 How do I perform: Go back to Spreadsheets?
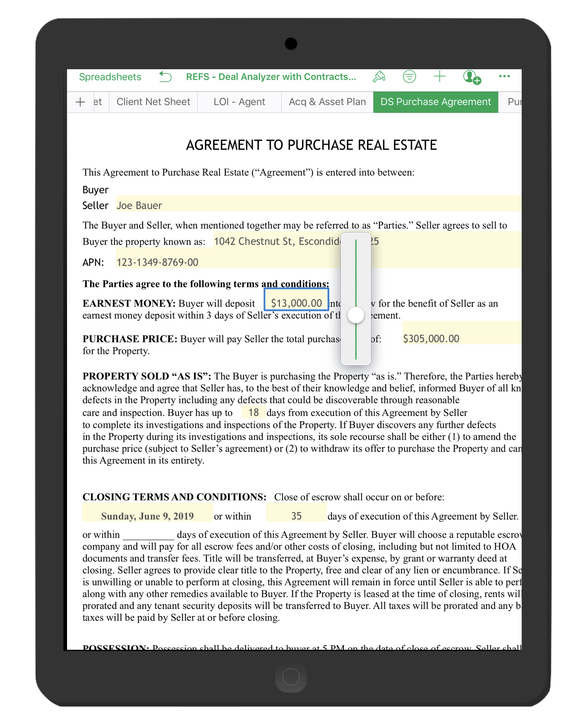click(x=110, y=77)
